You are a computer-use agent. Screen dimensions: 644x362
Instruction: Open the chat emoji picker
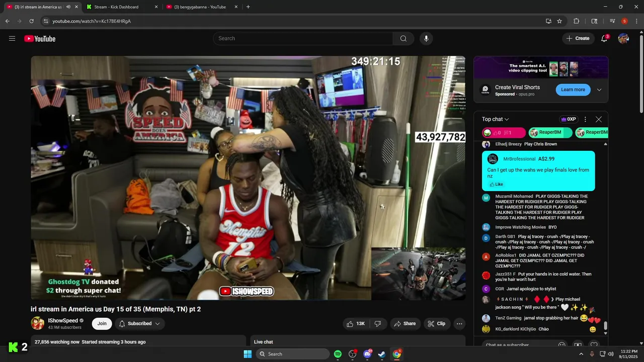561,345
